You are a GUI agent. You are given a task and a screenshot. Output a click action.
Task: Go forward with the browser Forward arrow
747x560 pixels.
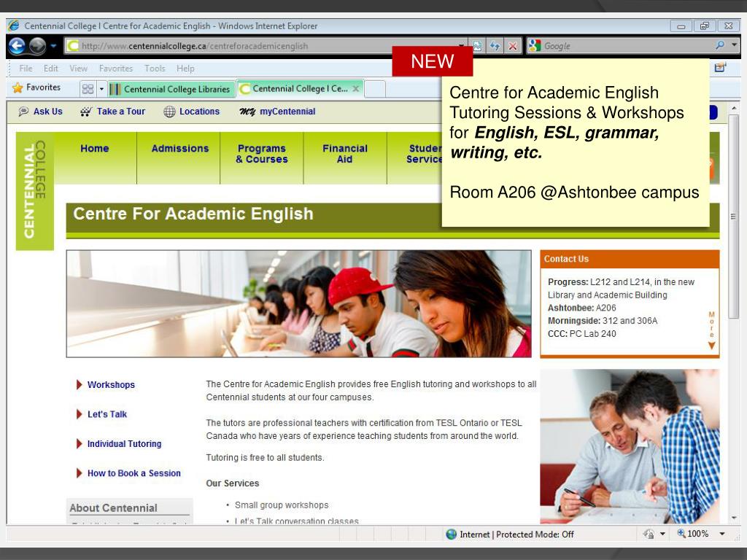pyautogui.click(x=38, y=46)
